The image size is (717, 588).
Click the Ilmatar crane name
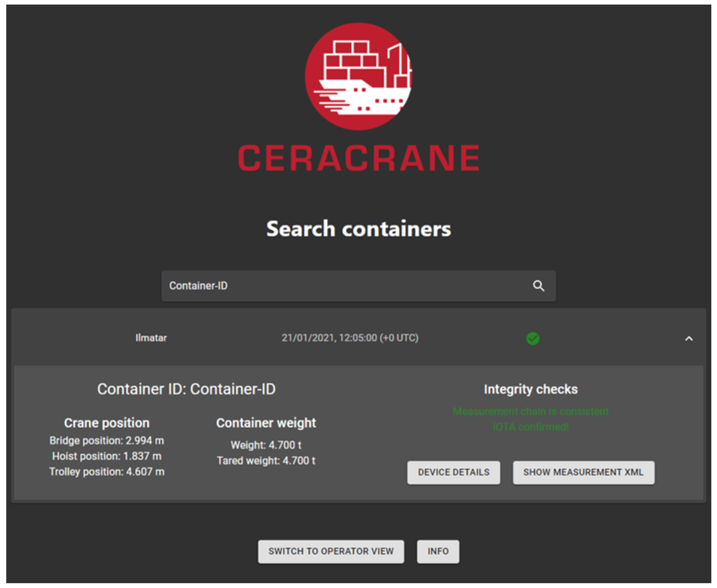click(151, 338)
